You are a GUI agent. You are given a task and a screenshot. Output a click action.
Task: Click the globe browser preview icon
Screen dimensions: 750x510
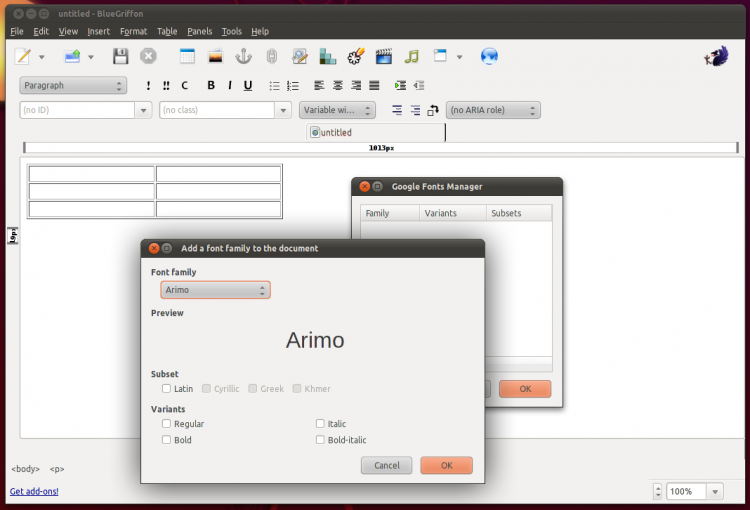(x=489, y=57)
